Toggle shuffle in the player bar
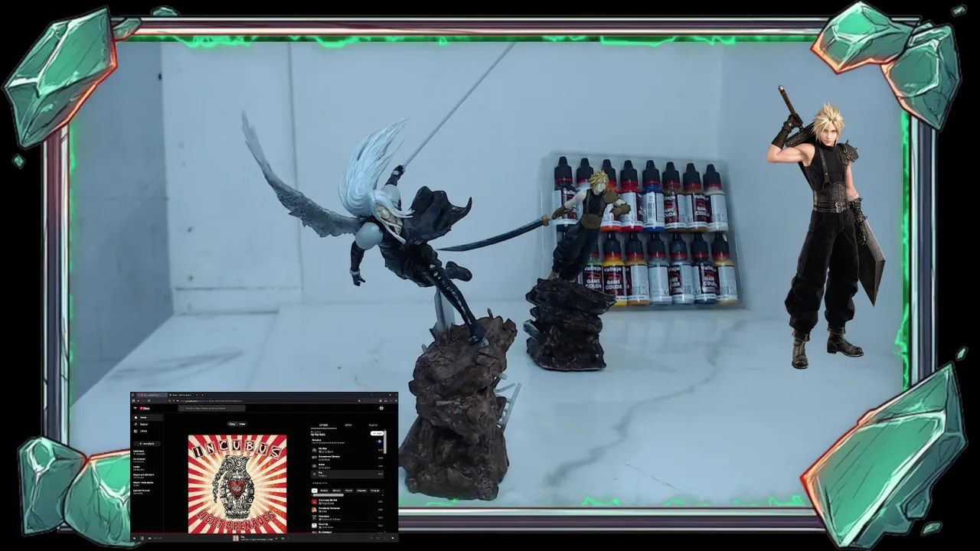 385,539
